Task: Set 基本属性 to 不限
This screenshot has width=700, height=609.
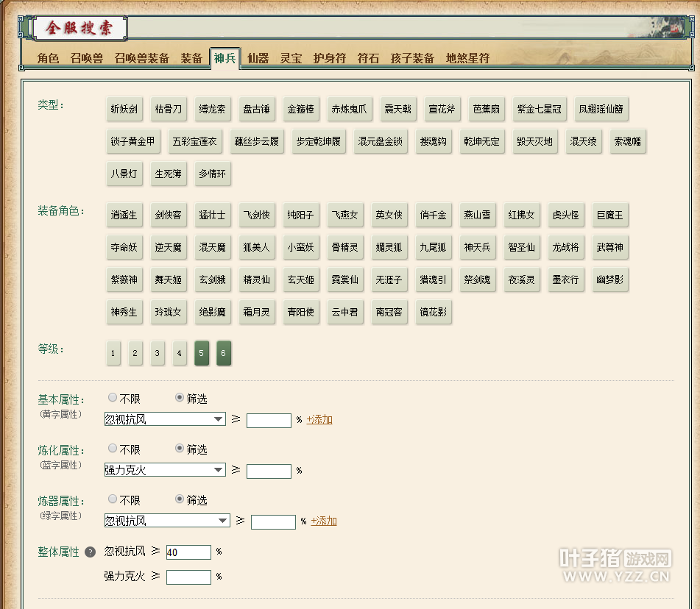Action: click(113, 398)
